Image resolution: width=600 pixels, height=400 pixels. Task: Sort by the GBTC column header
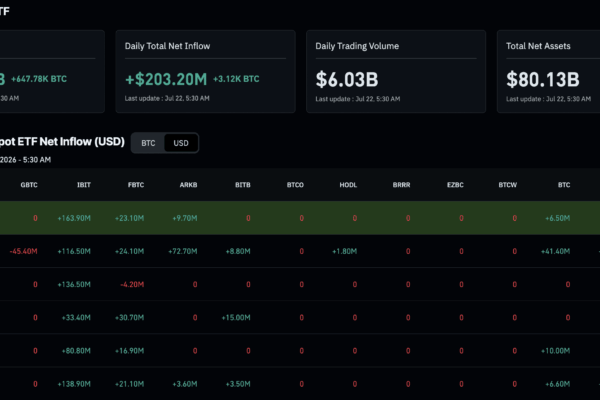(29, 185)
